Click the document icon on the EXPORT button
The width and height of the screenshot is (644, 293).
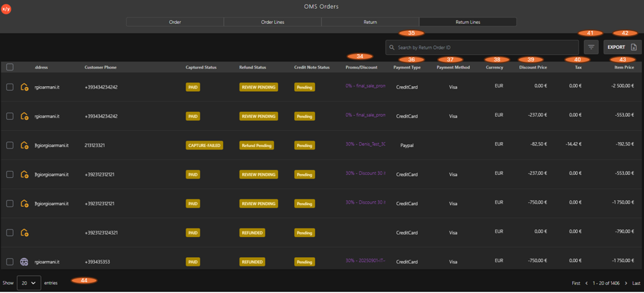[x=633, y=47]
